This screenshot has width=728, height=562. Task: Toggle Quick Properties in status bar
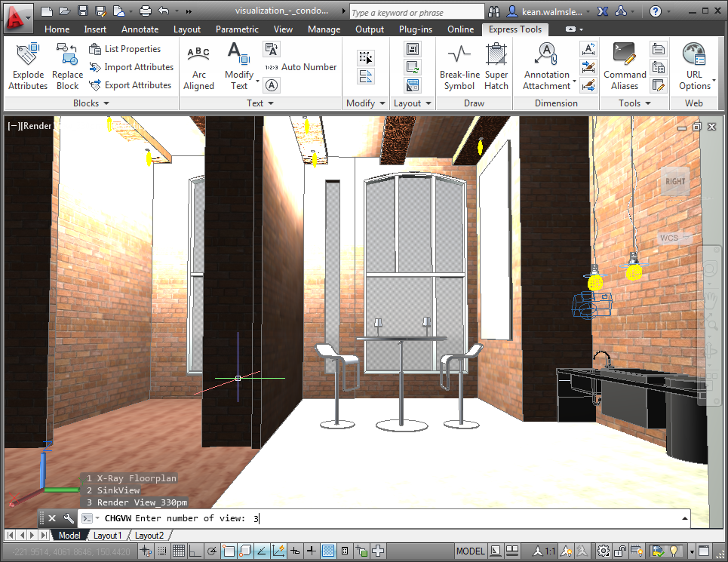click(346, 551)
